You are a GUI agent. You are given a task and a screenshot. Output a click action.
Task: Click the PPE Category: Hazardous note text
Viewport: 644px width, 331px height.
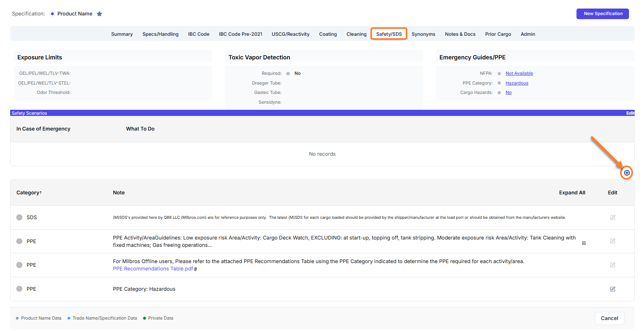pyautogui.click(x=144, y=289)
